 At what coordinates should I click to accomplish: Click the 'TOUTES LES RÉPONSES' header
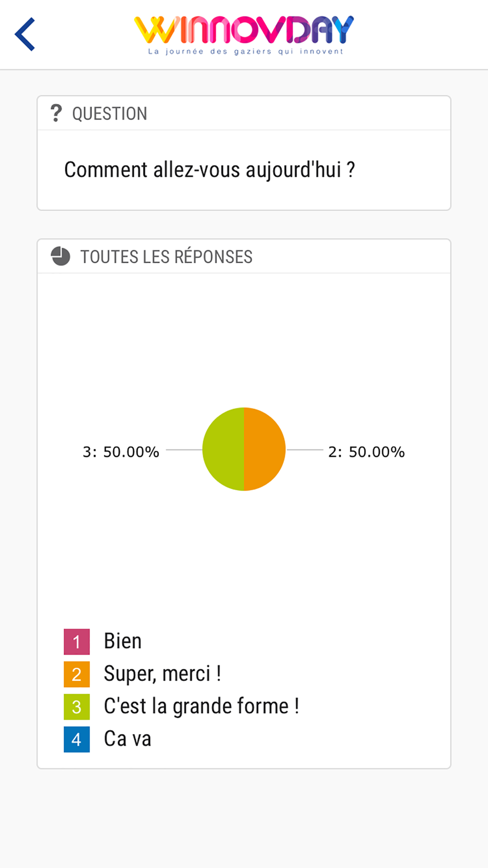point(166,257)
